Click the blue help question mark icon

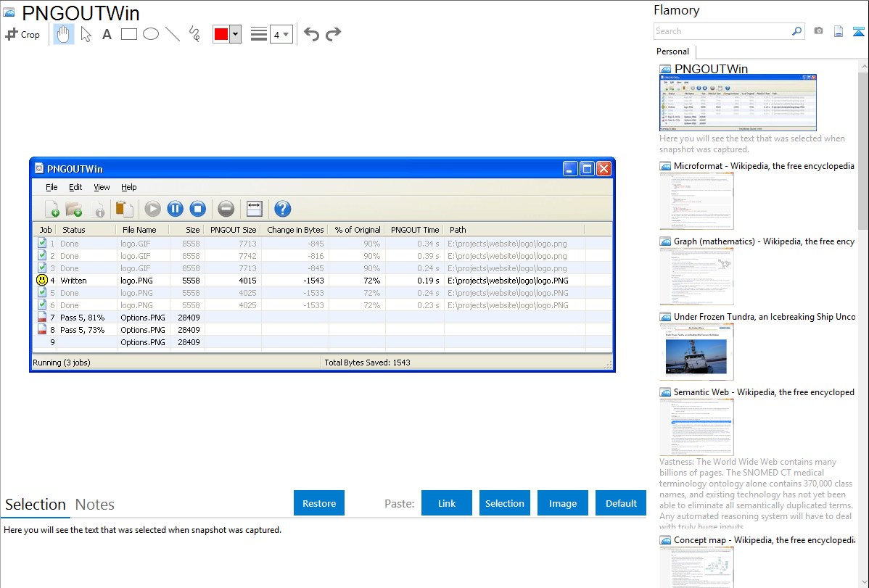click(x=283, y=209)
